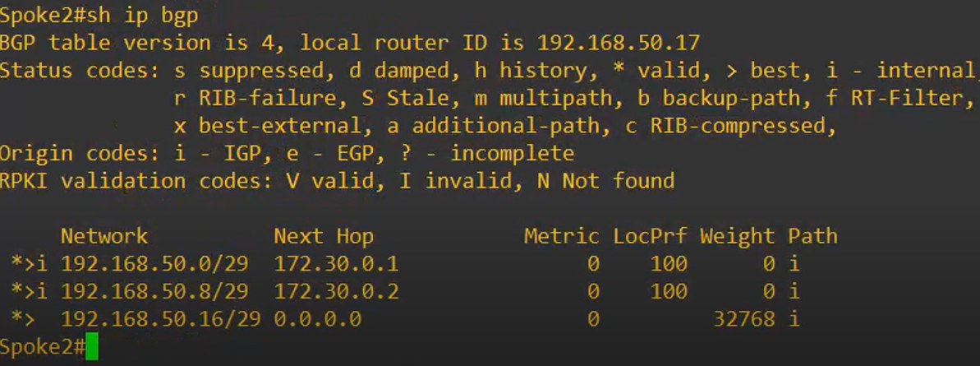Click the Next Hop column header
The height and width of the screenshot is (366, 980).
pos(324,236)
